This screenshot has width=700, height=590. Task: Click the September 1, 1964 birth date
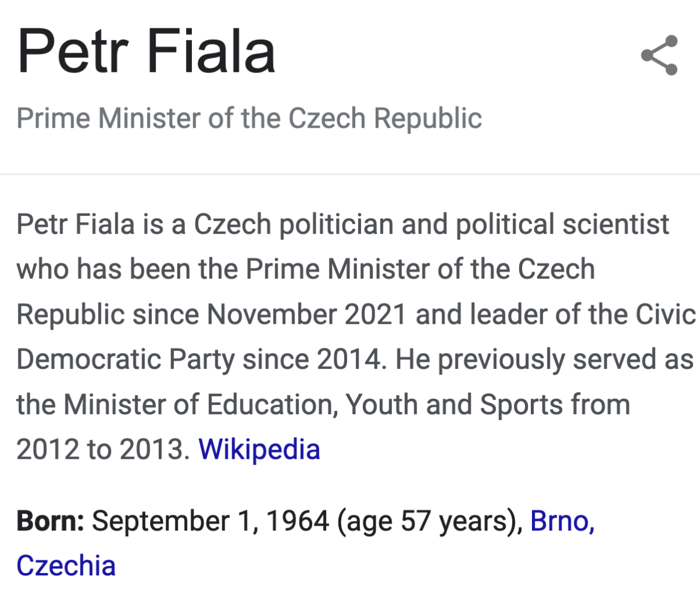[x=211, y=521]
